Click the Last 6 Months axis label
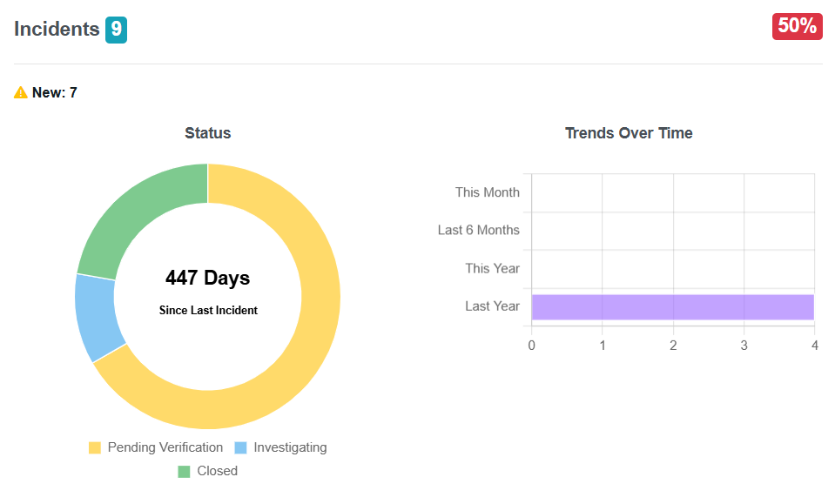The image size is (835, 504). tap(478, 231)
